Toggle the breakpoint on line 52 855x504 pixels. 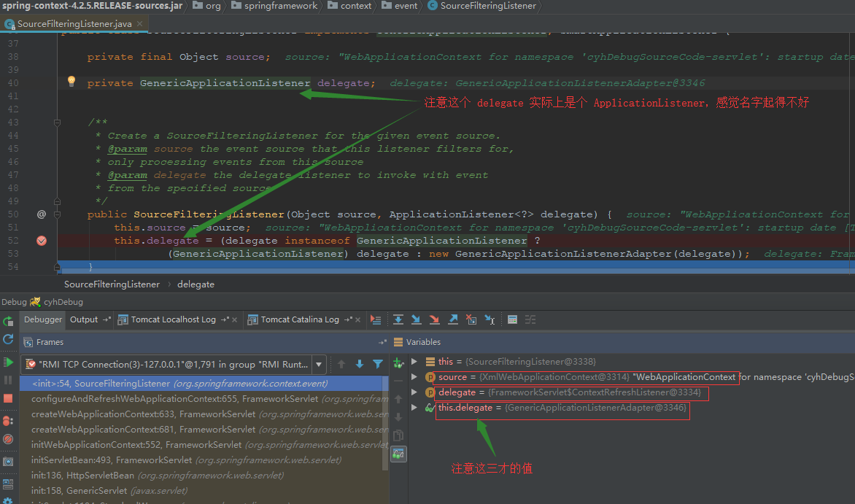(x=42, y=241)
